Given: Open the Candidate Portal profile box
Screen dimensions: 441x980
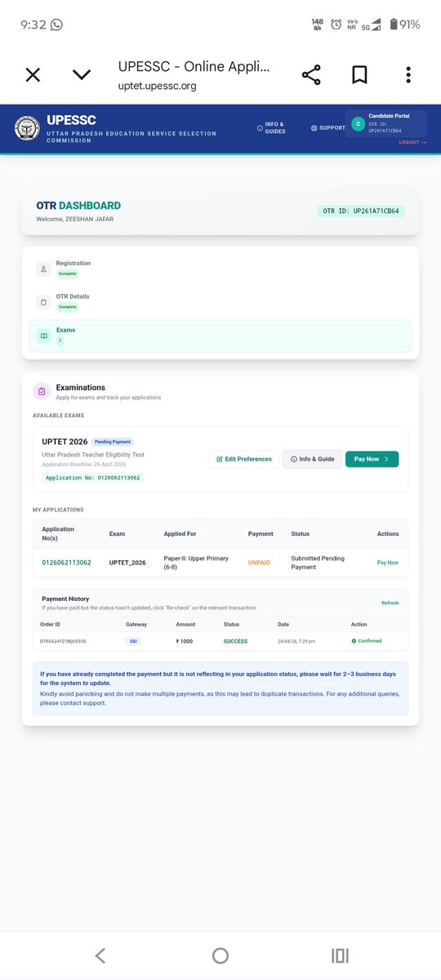Looking at the screenshot, I should click(x=385, y=124).
